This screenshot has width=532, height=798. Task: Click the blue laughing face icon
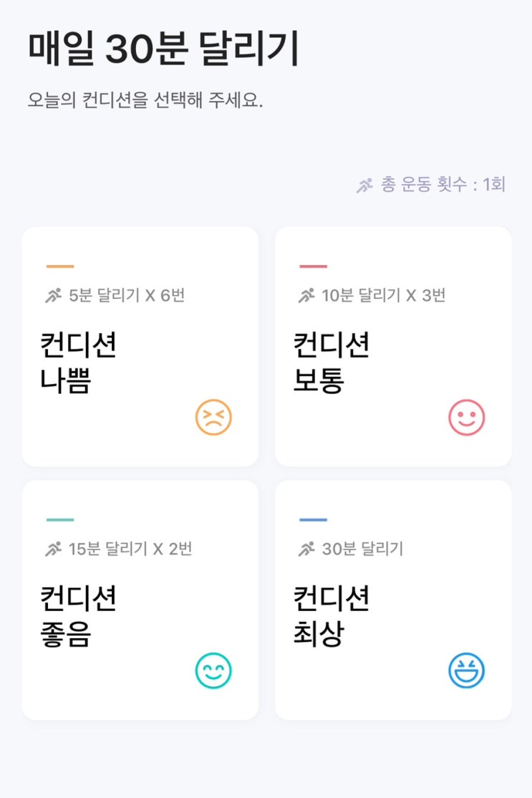(x=467, y=671)
